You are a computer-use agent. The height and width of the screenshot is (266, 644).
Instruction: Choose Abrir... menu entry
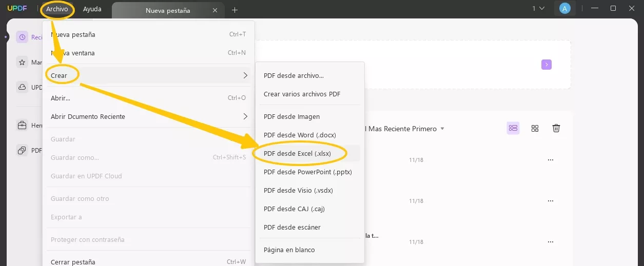click(x=149, y=98)
